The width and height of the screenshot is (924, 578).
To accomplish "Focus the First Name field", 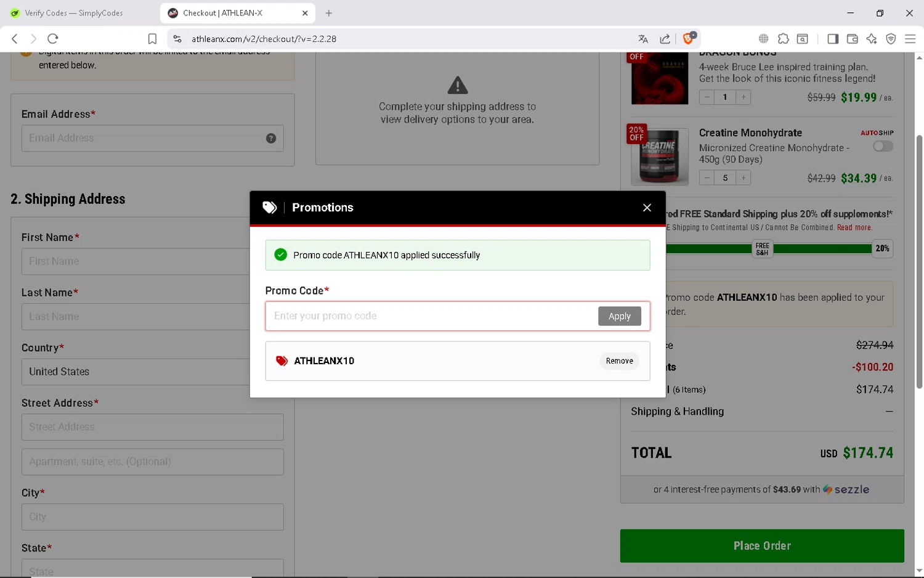I will [x=136, y=261].
